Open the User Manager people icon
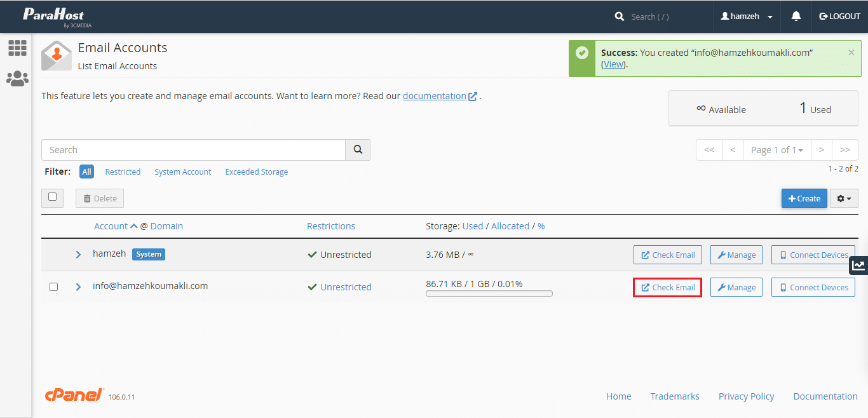Screen dimensions: 868x418 coord(17,79)
